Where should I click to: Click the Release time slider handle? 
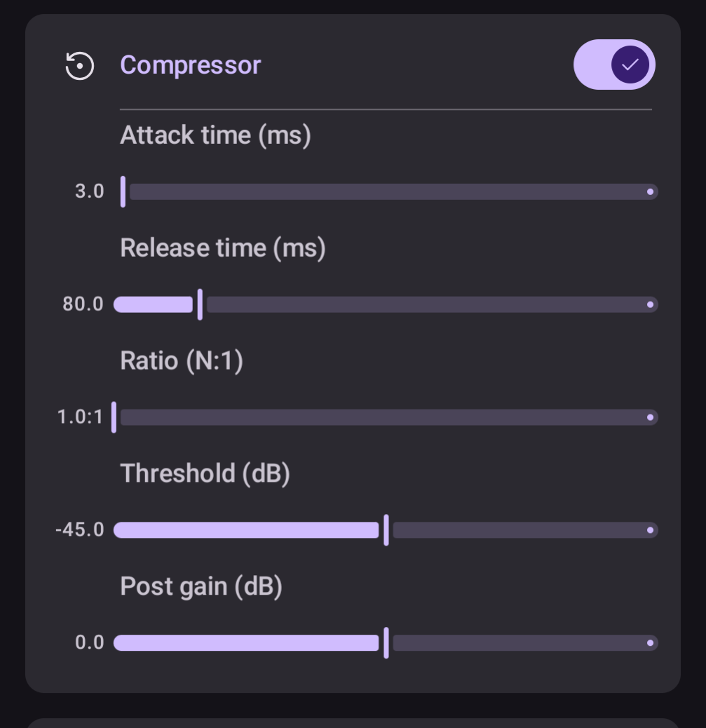200,304
